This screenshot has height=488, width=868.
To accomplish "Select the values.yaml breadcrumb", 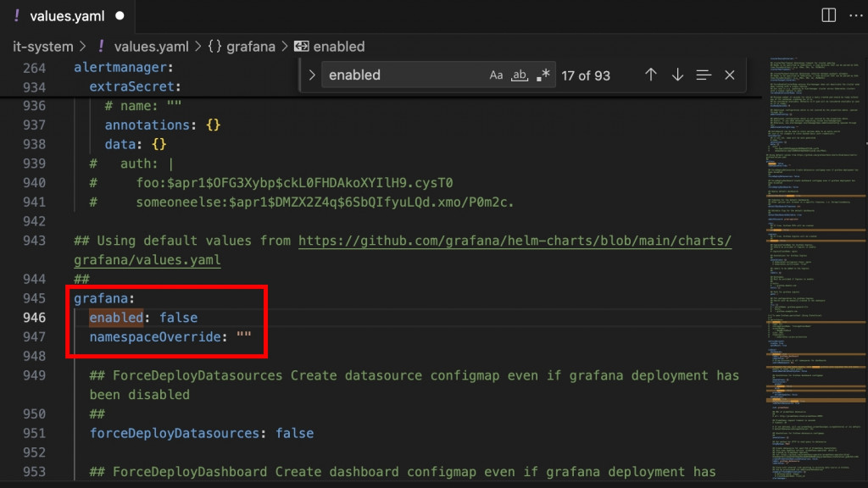I will pos(151,47).
